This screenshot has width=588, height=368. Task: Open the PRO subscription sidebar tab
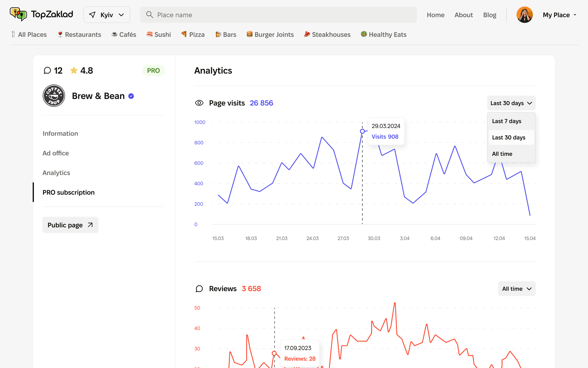tap(68, 192)
